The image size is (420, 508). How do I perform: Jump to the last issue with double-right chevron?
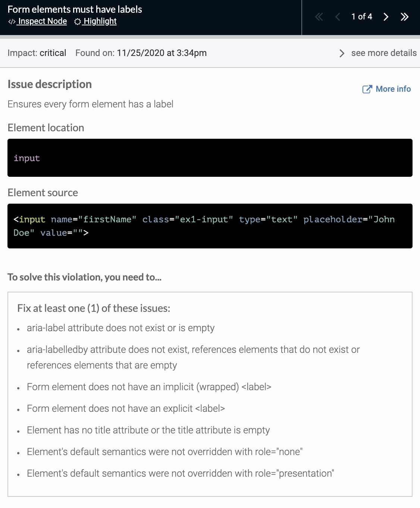[x=405, y=17]
